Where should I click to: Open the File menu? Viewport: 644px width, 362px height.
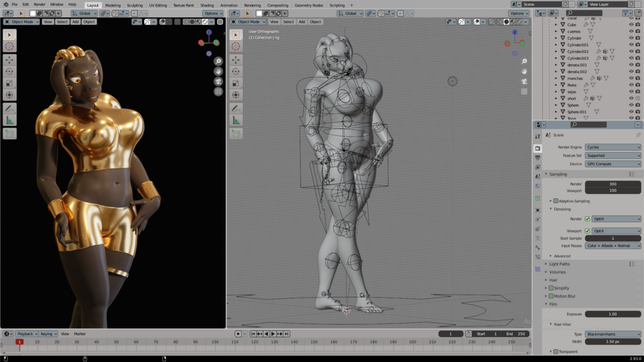[14, 4]
